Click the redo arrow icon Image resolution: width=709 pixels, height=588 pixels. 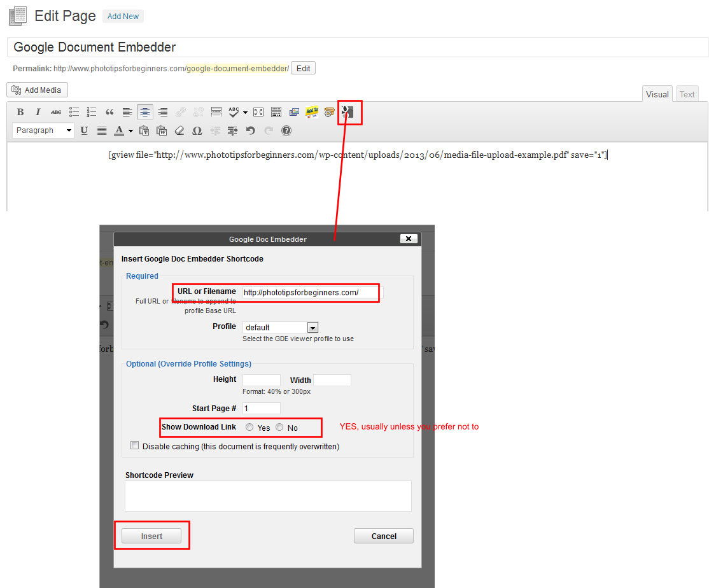click(x=269, y=130)
